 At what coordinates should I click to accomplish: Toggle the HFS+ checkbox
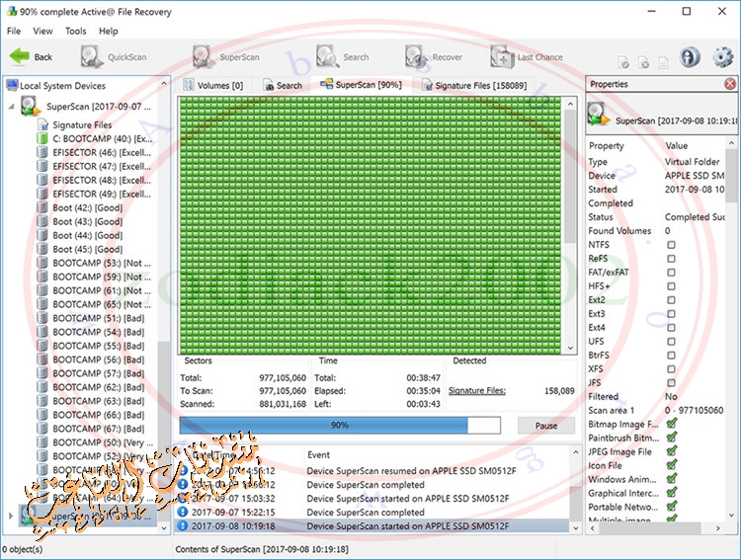pyautogui.click(x=671, y=285)
